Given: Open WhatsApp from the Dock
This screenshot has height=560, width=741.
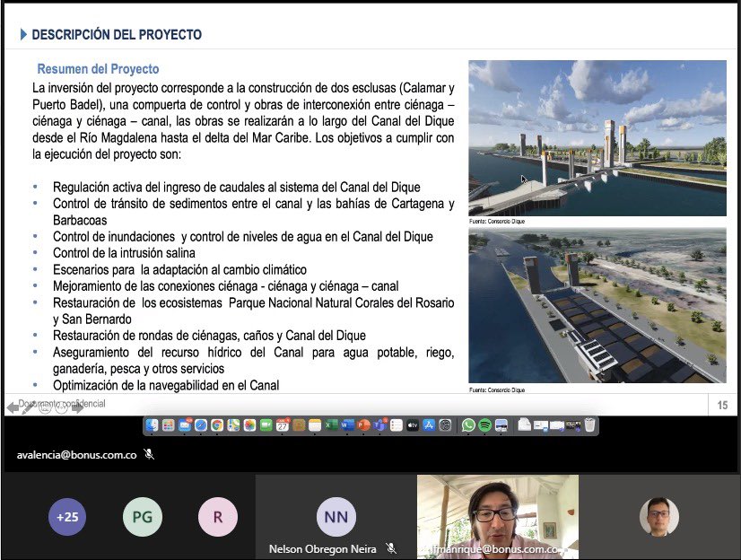Looking at the screenshot, I should coord(468,425).
